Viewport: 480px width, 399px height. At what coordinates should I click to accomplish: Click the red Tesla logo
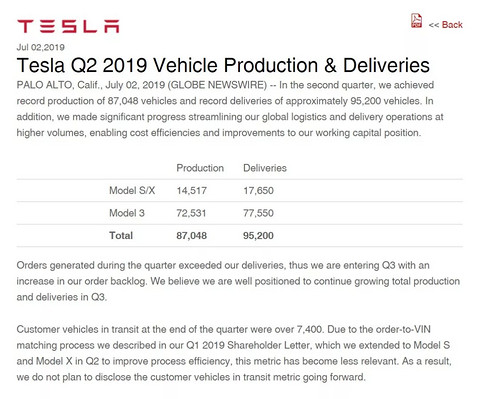pyautogui.click(x=68, y=26)
